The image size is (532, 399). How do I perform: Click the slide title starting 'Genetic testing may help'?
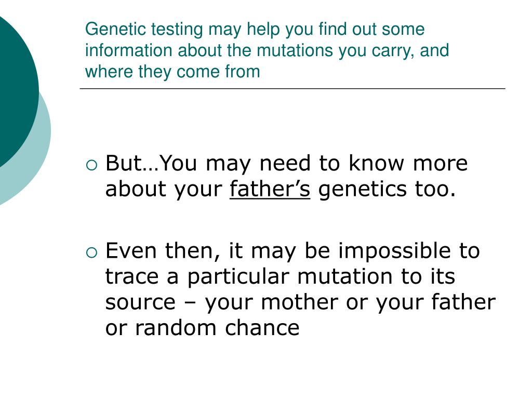click(x=267, y=50)
